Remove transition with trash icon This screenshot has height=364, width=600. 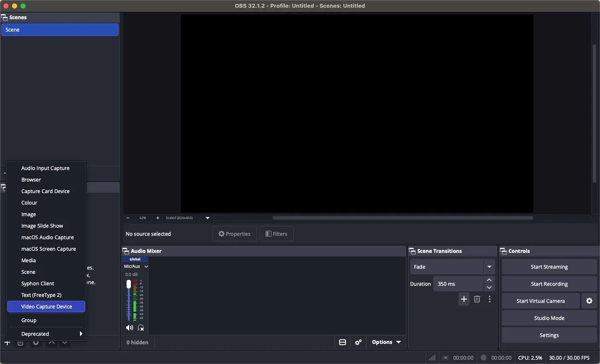pos(478,299)
